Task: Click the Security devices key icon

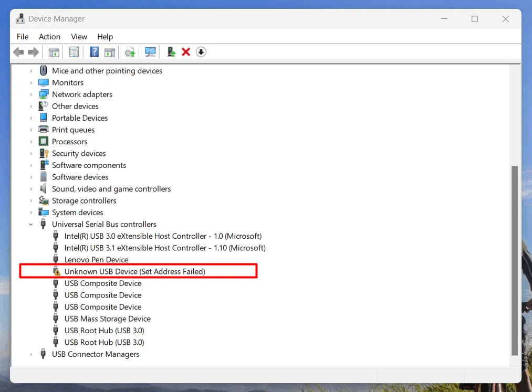Action: 44,153
